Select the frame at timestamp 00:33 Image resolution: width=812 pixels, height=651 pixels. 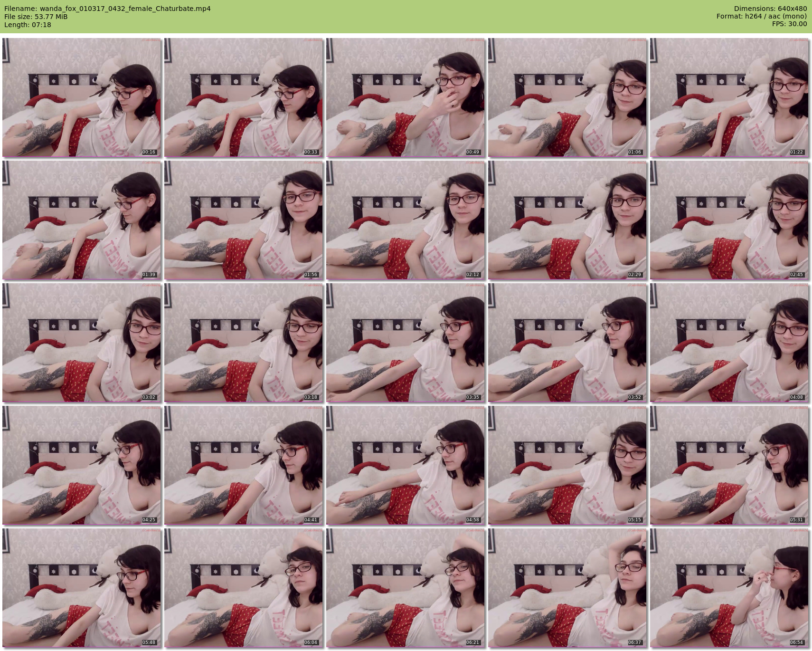[244, 97]
